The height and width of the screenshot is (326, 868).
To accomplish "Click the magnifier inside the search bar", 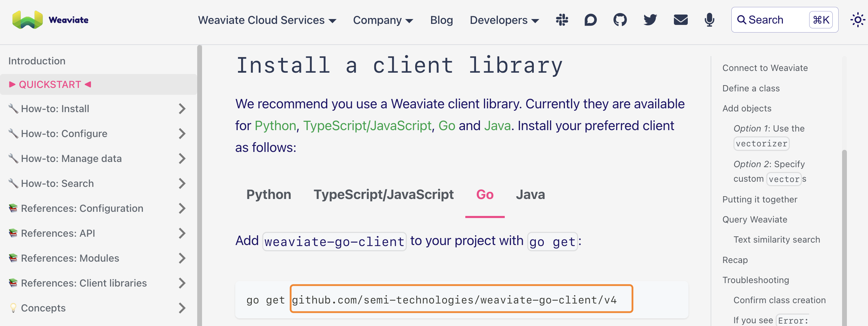I will pos(742,20).
